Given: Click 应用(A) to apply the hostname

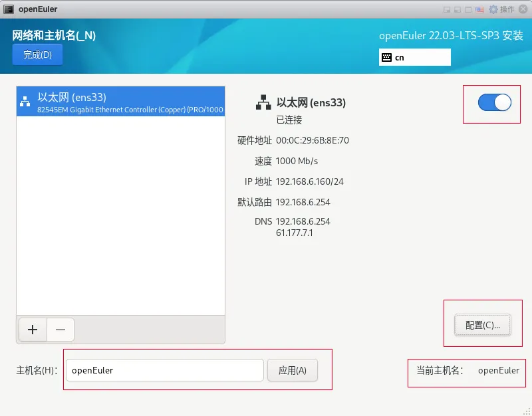Looking at the screenshot, I should coord(293,371).
